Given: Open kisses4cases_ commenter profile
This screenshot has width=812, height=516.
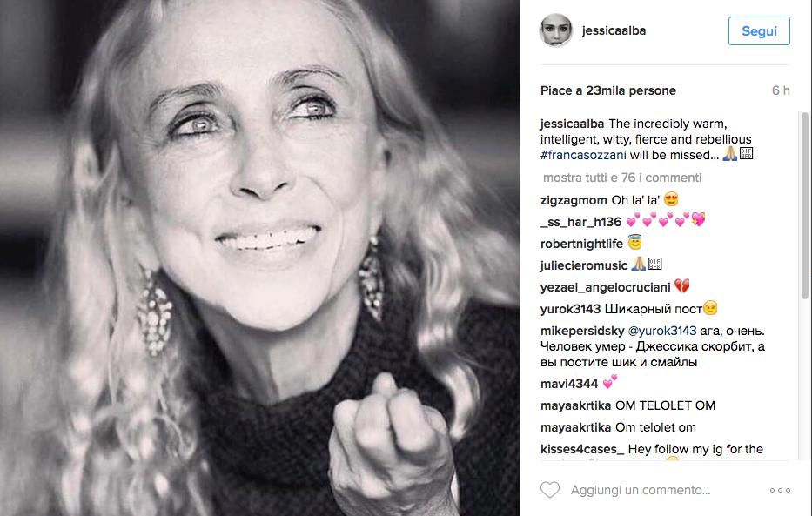Looking at the screenshot, I should (x=582, y=449).
